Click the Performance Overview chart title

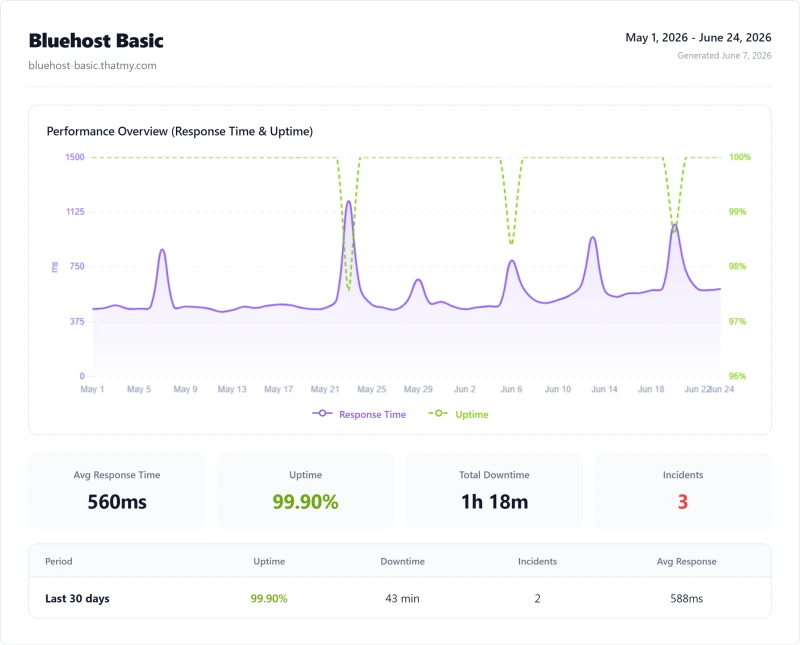[x=180, y=131]
